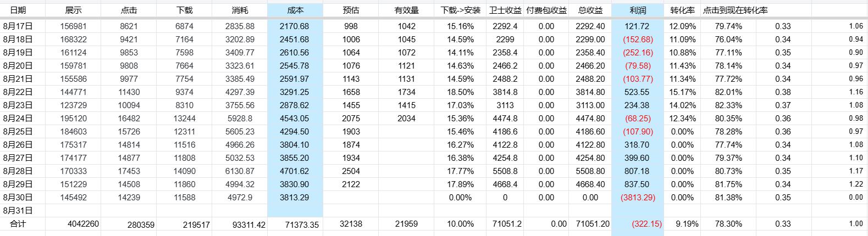Select the cost value 4543.05
This screenshot has width=868, height=236.
[x=294, y=118]
